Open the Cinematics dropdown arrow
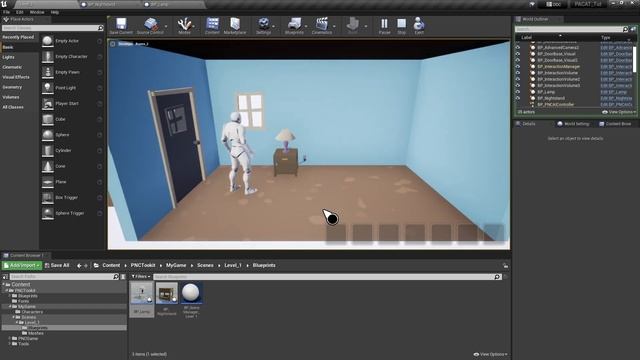The image size is (640, 360). click(x=334, y=26)
